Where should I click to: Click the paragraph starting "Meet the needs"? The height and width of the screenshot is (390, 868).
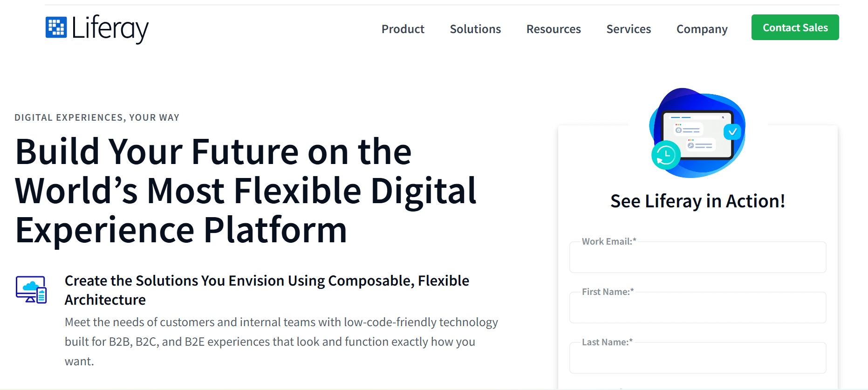281,342
